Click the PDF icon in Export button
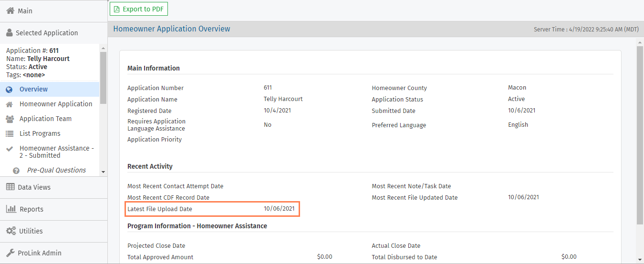Image resolution: width=644 pixels, height=264 pixels. click(x=117, y=9)
